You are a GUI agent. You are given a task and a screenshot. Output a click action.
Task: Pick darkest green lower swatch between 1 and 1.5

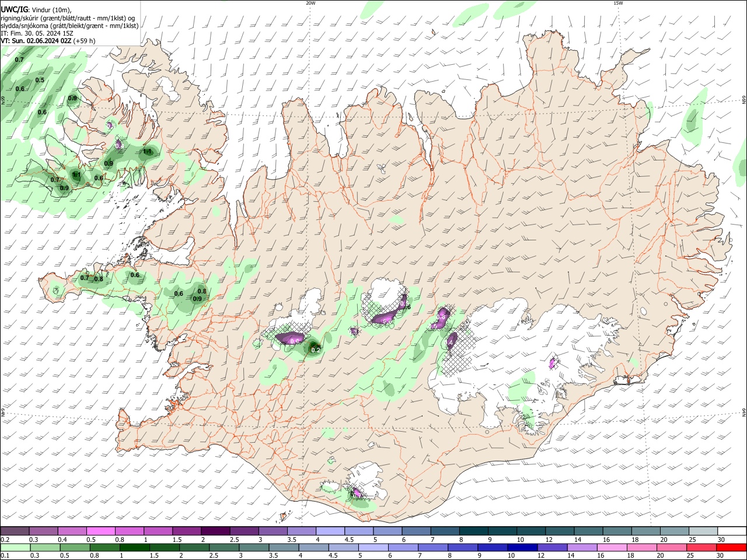(134, 547)
